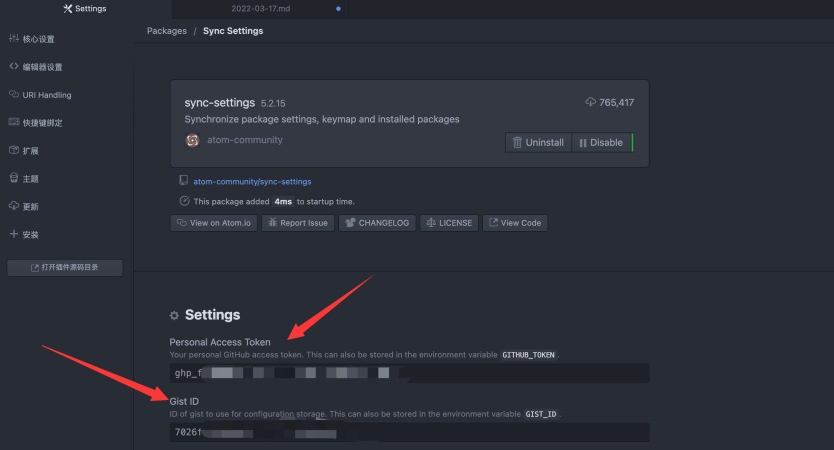Uninstall the sync-settings package
The image size is (834, 450).
[537, 143]
